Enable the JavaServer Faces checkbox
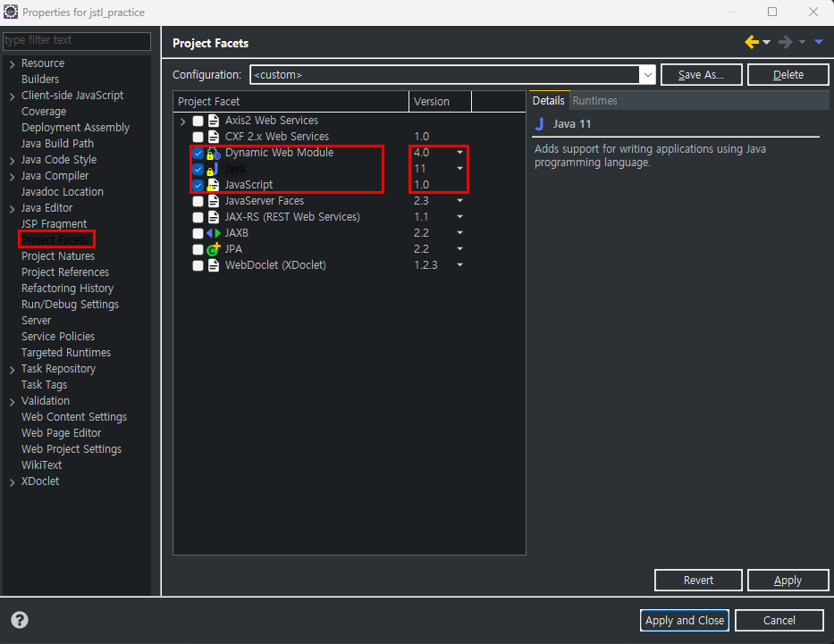The width and height of the screenshot is (834, 644). [x=198, y=201]
